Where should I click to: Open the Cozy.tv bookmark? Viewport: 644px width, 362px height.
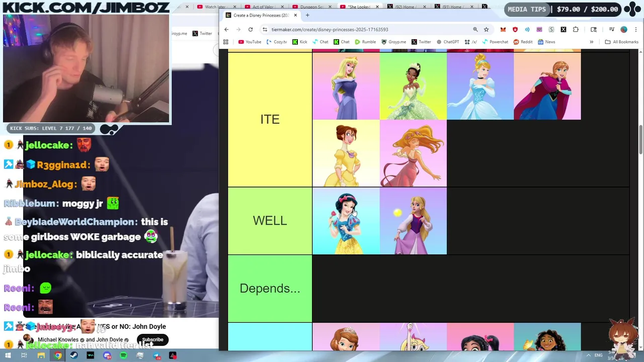pyautogui.click(x=277, y=42)
